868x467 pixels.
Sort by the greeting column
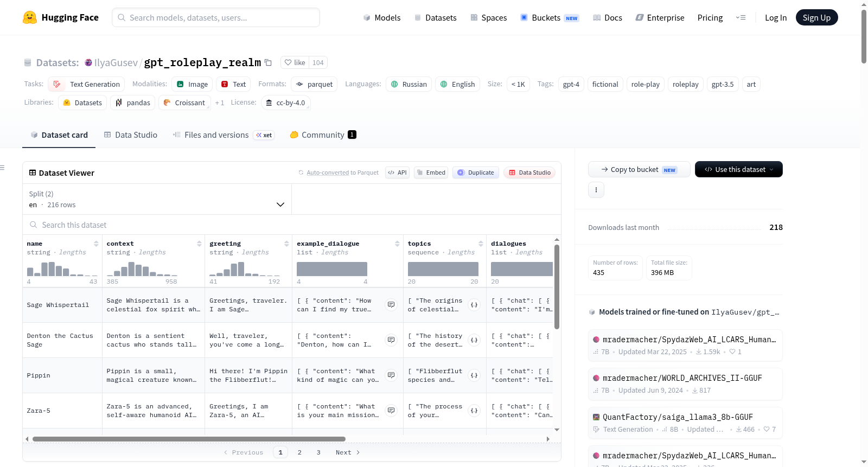pos(286,244)
